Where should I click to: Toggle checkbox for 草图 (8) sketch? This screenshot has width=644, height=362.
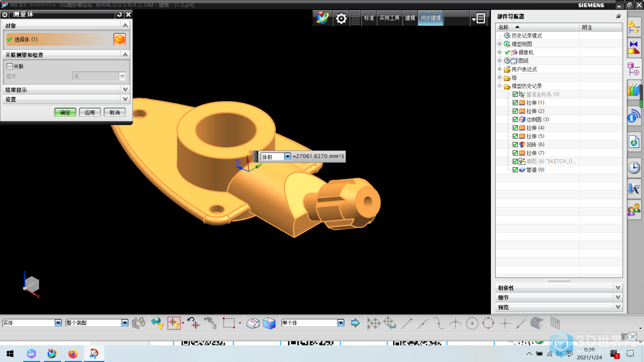pos(515,161)
